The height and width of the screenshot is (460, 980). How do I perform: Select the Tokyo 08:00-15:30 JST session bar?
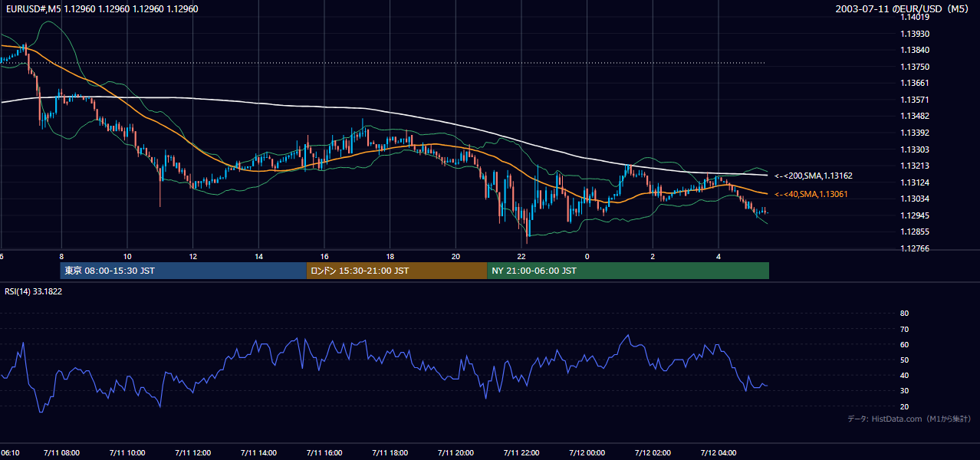coord(183,271)
